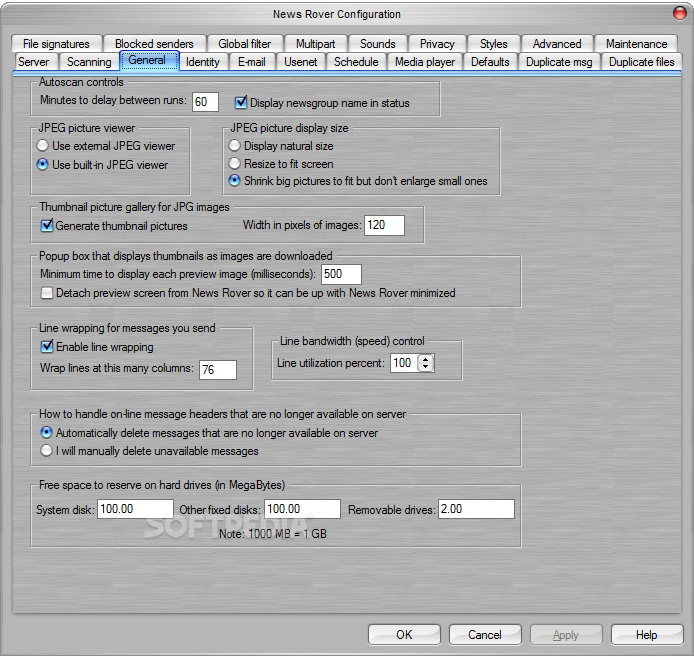Viewport: 694px width, 656px height.
Task: Go to the Privacy tab
Action: pos(437,44)
